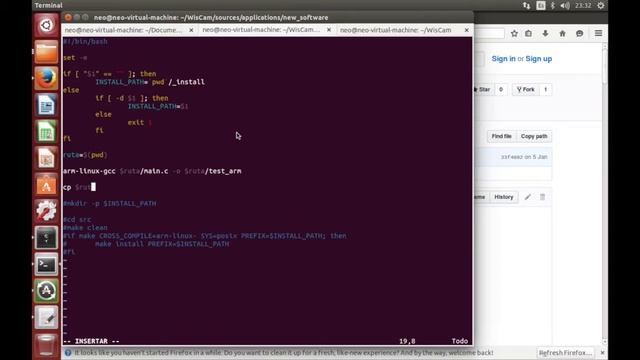Click the Bluetooth indicator in the top panel

tap(553, 5)
